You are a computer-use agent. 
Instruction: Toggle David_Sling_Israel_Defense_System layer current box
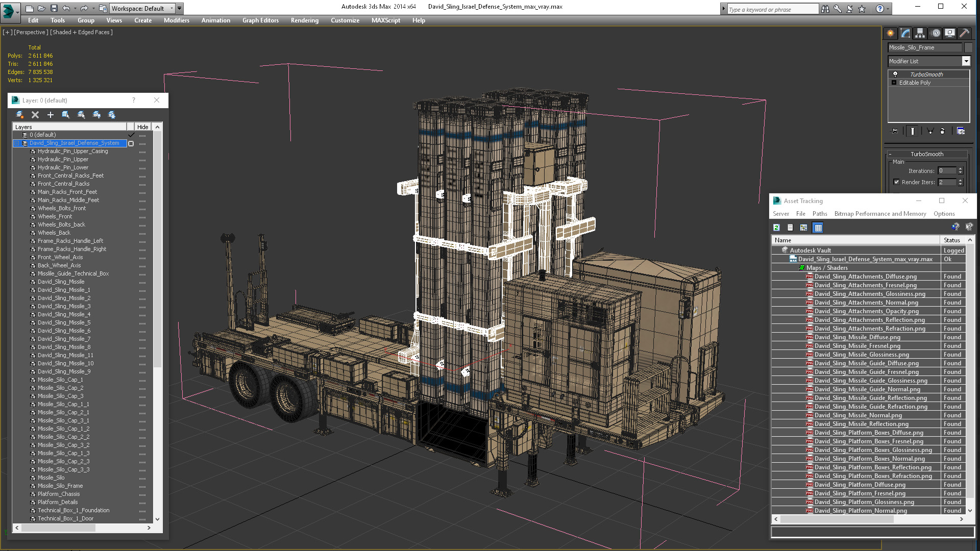click(131, 144)
